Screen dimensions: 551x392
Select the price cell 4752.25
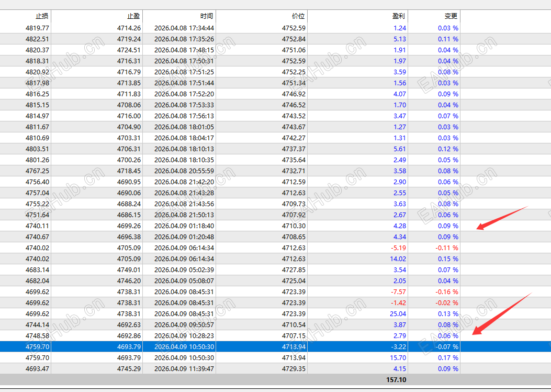click(x=294, y=72)
